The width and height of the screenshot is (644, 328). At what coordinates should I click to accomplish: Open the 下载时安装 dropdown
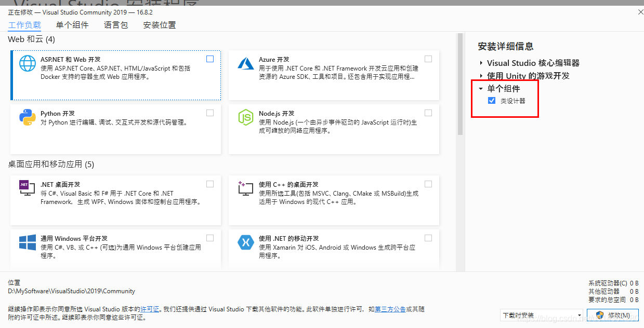point(542,315)
